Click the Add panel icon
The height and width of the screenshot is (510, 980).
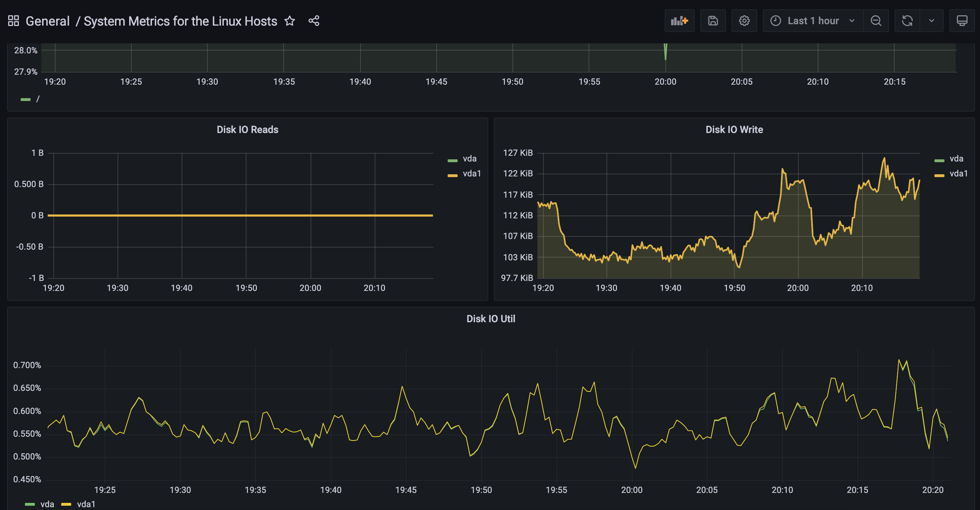(x=679, y=21)
